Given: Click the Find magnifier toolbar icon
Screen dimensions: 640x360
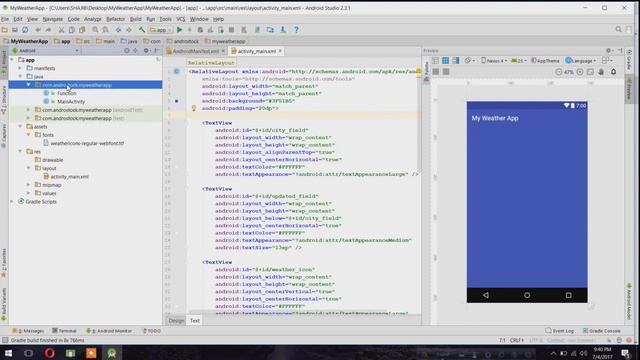Looking at the screenshot, I should pos(95,30).
